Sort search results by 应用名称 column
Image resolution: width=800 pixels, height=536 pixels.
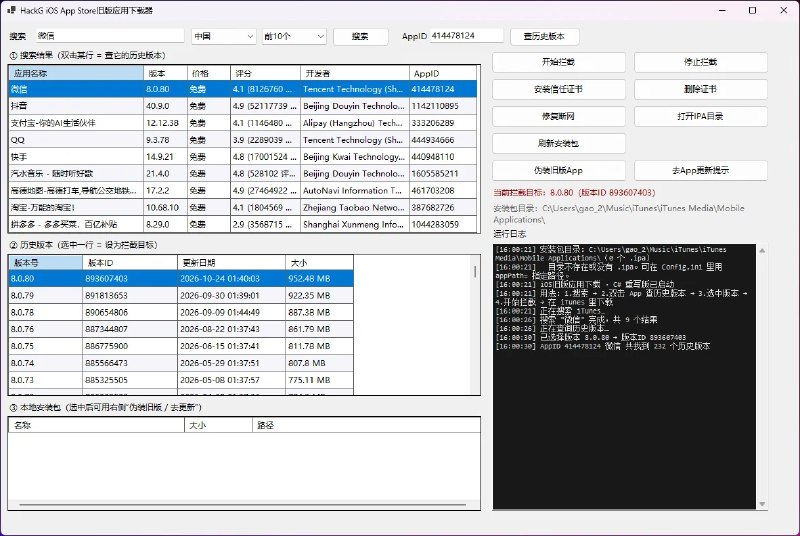[x=76, y=73]
